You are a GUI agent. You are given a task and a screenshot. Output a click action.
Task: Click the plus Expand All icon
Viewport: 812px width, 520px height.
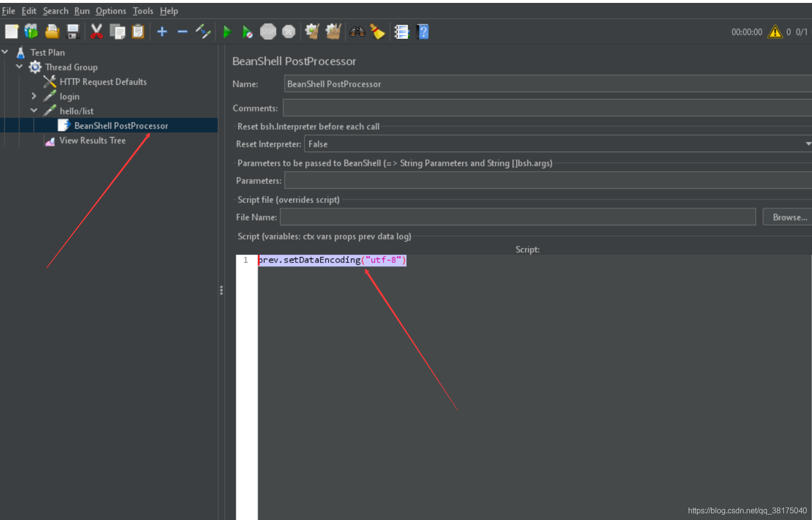tap(162, 32)
